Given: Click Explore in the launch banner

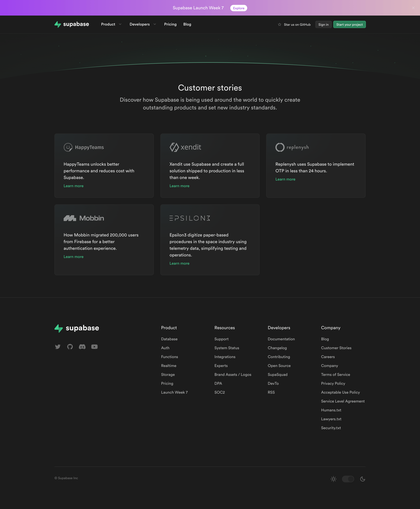Looking at the screenshot, I should point(239,8).
